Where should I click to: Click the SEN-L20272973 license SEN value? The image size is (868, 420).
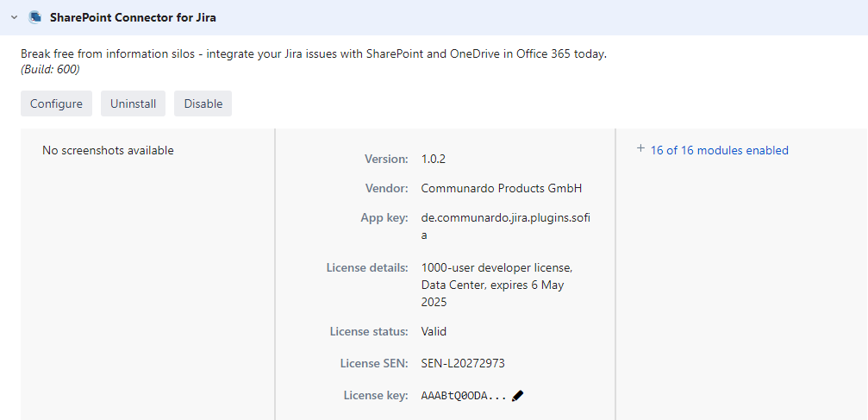469,363
